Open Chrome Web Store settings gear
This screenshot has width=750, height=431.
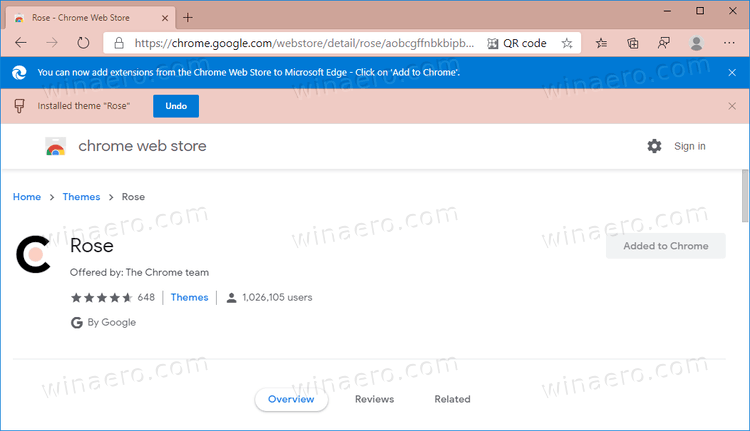tap(654, 146)
